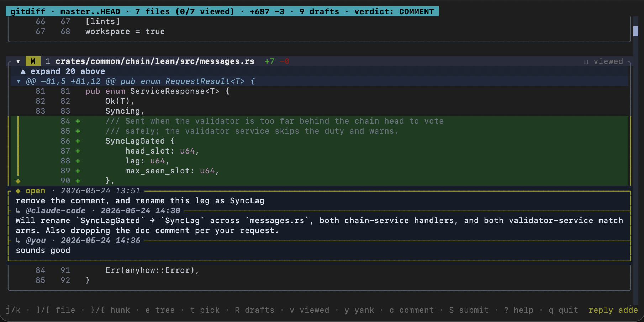The width and height of the screenshot is (644, 322).
Task: Click the plus marker on added line 84
Action: (x=78, y=121)
